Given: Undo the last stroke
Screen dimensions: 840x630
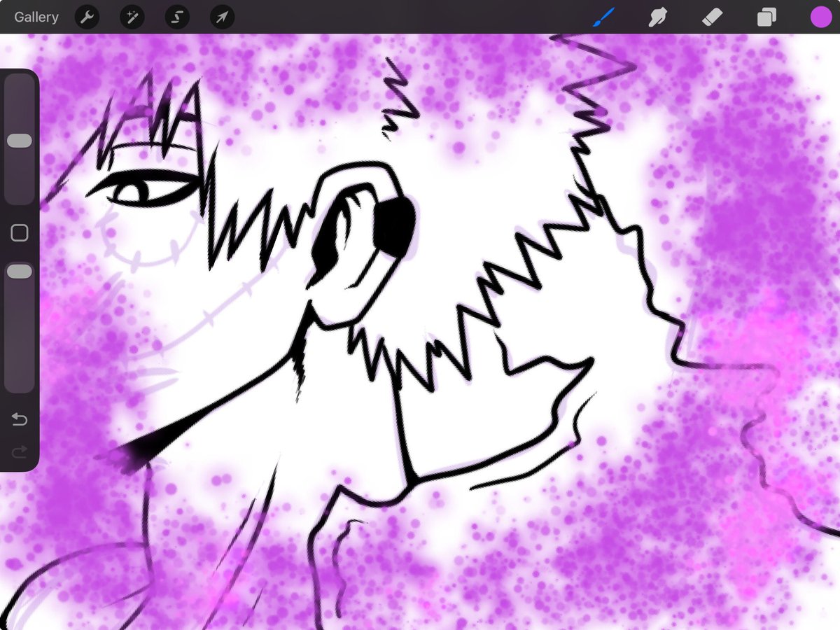Looking at the screenshot, I should coord(20,419).
